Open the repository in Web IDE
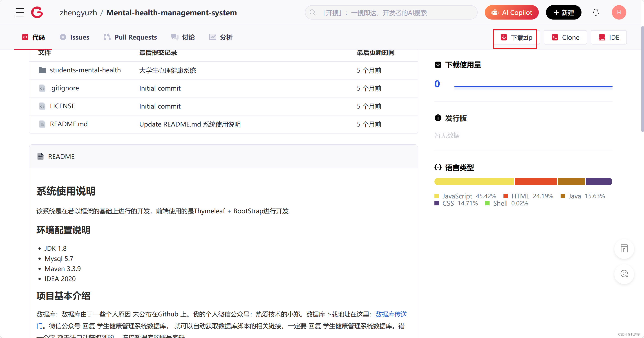The image size is (644, 338). coord(609,37)
